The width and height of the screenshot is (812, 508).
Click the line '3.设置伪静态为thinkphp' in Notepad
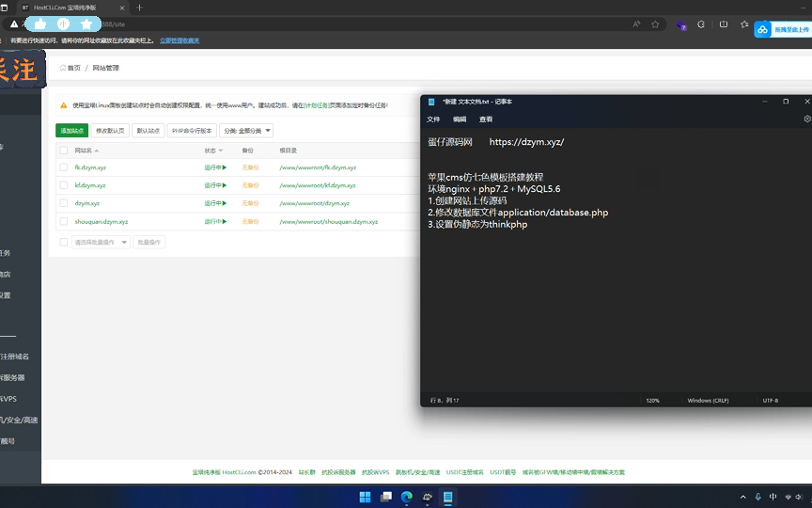tap(477, 225)
